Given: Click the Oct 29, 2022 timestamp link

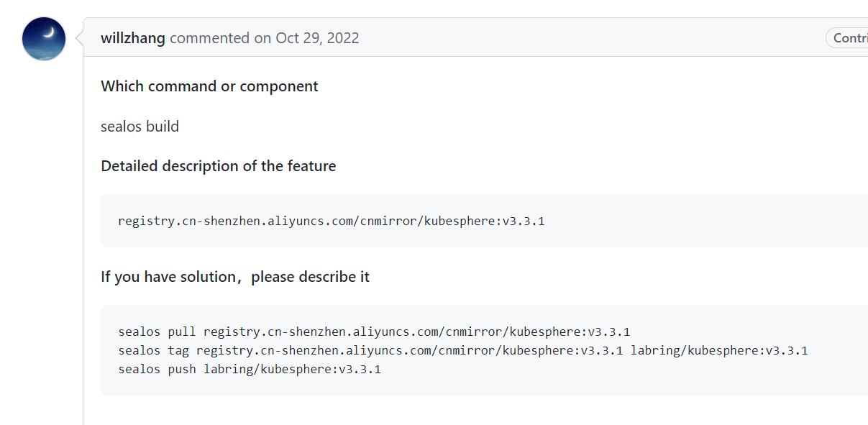Looking at the screenshot, I should (317, 37).
